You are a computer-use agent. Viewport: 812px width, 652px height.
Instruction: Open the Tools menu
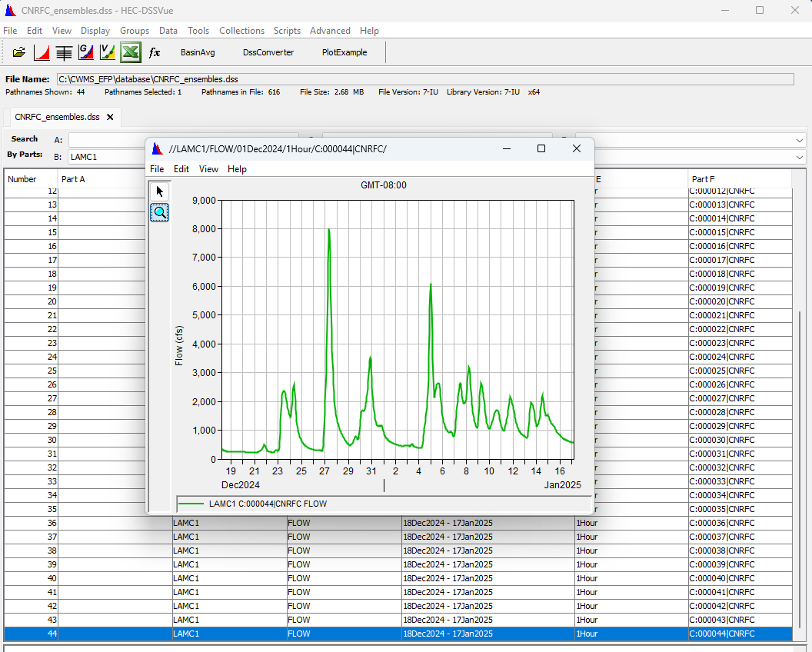(198, 31)
